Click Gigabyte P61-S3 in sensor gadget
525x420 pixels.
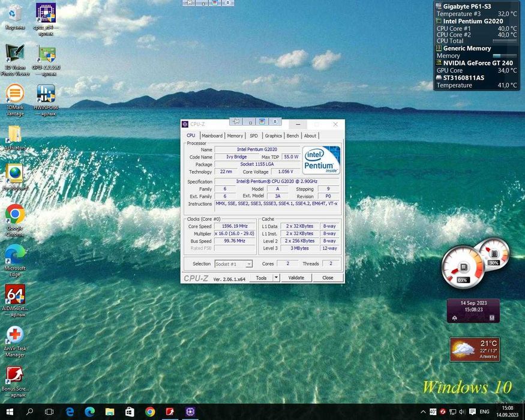[x=467, y=7]
